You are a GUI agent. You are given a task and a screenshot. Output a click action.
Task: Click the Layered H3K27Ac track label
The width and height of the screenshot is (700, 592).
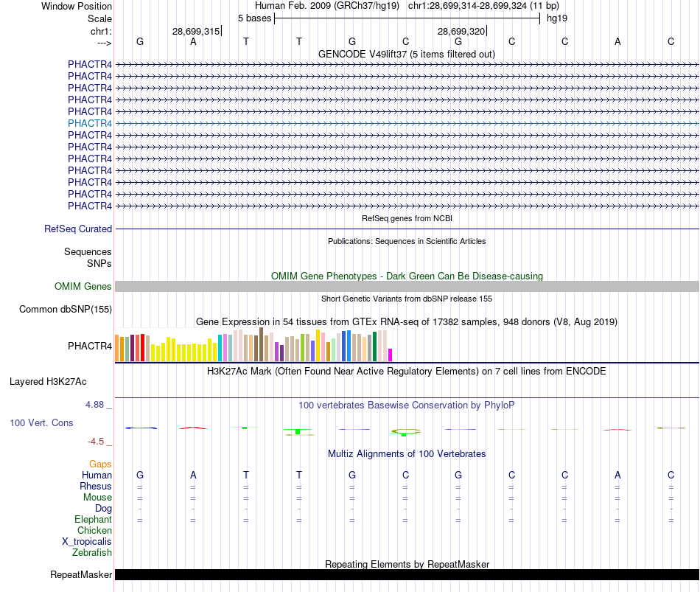point(48,382)
